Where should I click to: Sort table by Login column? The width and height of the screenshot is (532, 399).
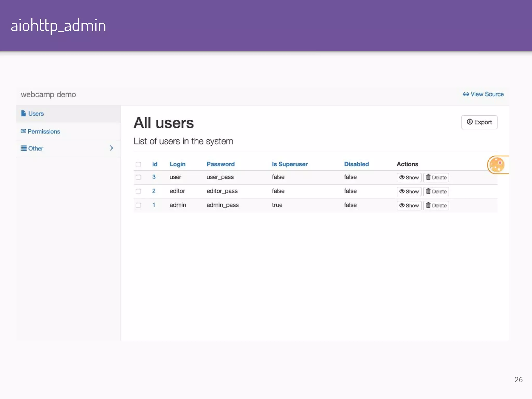[x=177, y=164]
